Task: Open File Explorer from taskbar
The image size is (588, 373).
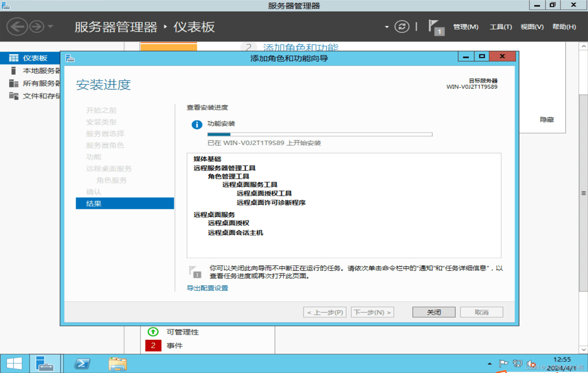Action: click(x=118, y=363)
